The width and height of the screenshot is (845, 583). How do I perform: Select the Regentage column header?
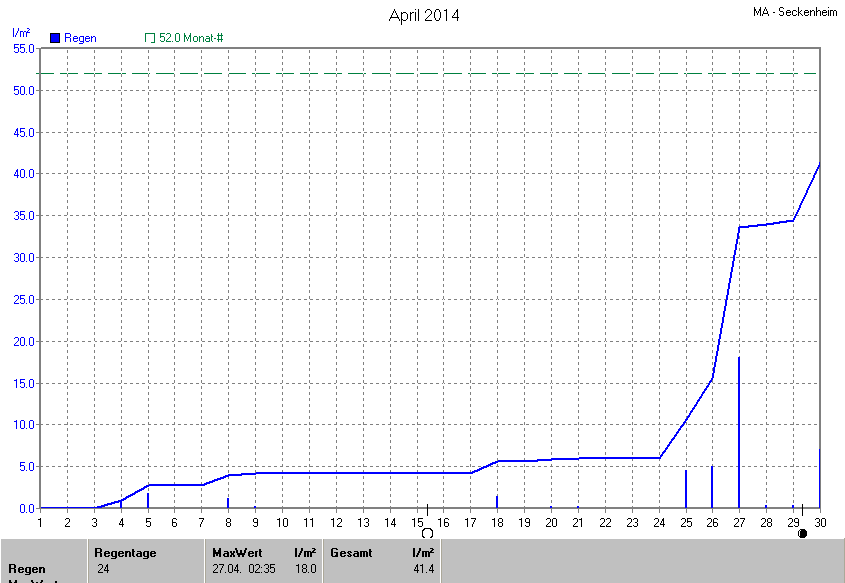click(x=125, y=552)
